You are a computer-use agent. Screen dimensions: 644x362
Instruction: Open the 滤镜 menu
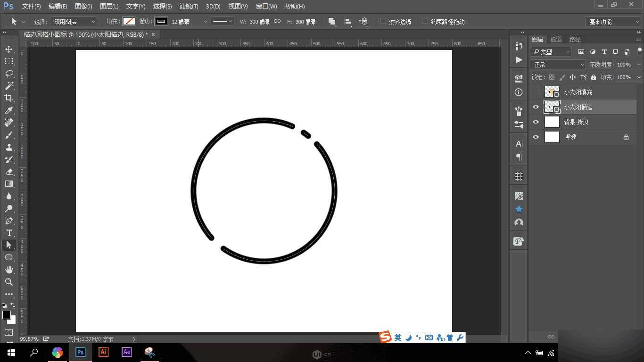(188, 6)
